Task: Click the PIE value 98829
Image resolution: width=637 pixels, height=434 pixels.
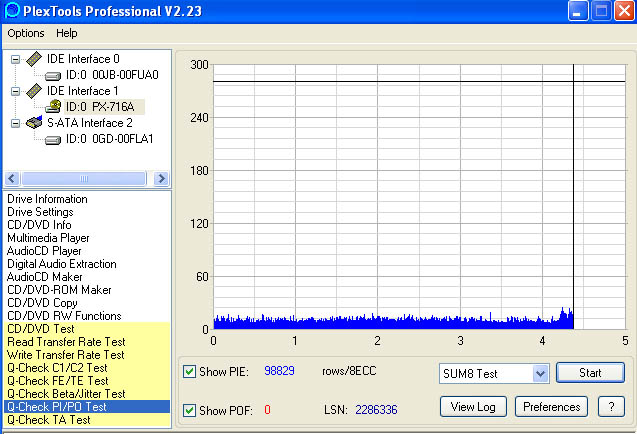Action: (279, 371)
